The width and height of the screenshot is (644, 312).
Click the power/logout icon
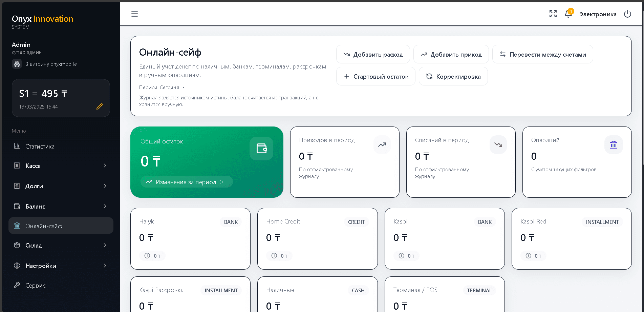coord(628,14)
